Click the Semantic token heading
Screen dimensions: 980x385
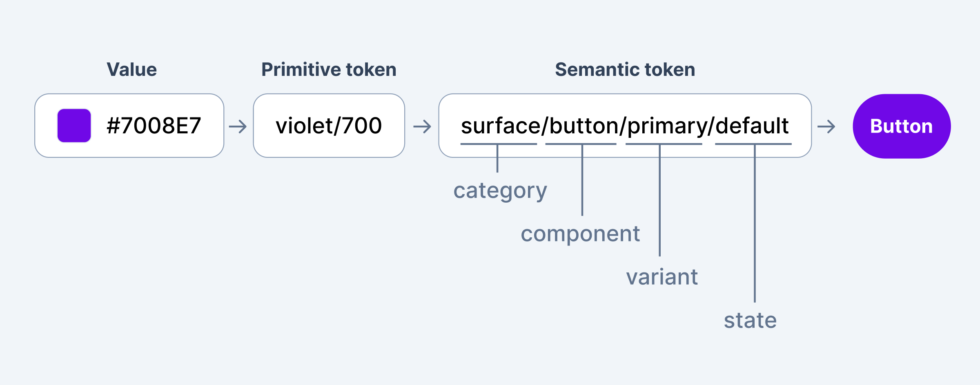[x=625, y=70]
